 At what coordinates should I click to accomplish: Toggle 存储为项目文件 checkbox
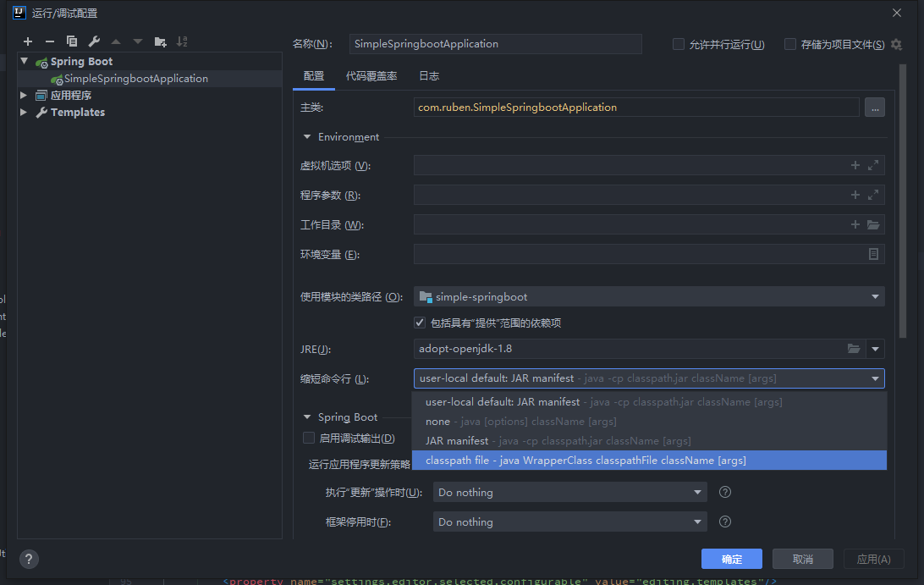[790, 44]
